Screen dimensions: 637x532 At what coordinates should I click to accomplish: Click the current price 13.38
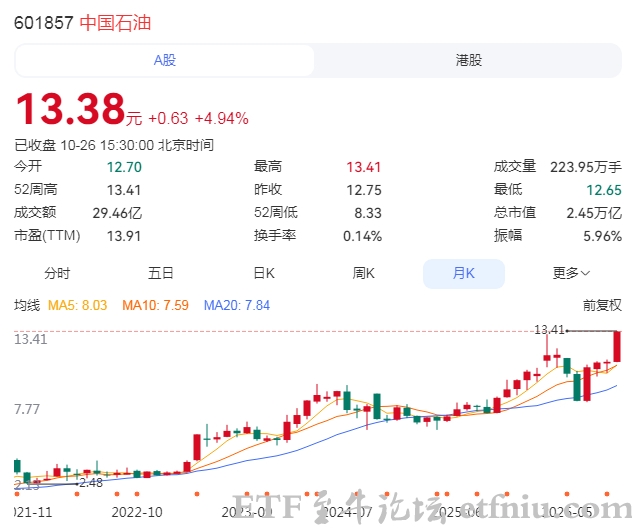[70, 109]
